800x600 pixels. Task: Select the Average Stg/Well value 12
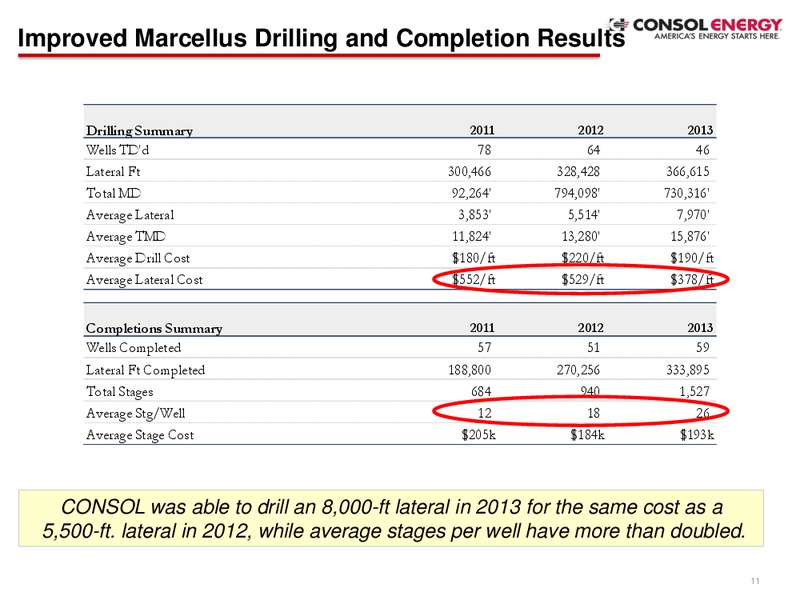click(484, 413)
